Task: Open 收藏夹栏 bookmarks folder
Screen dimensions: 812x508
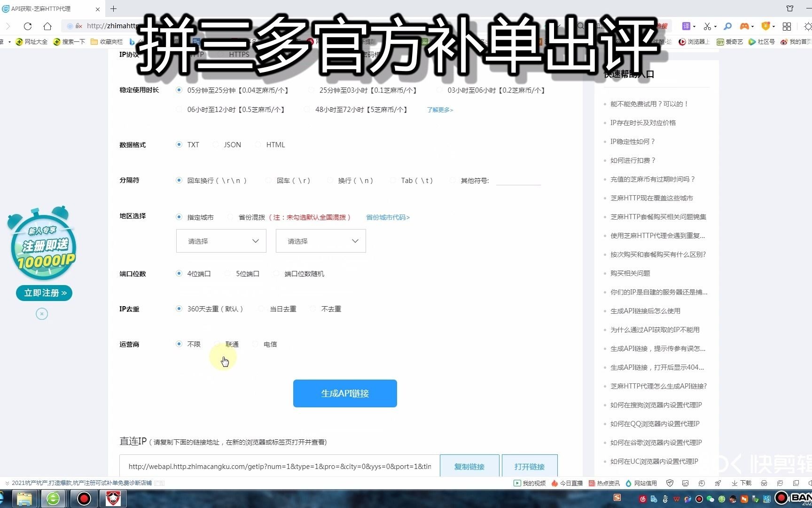Action: (107, 42)
